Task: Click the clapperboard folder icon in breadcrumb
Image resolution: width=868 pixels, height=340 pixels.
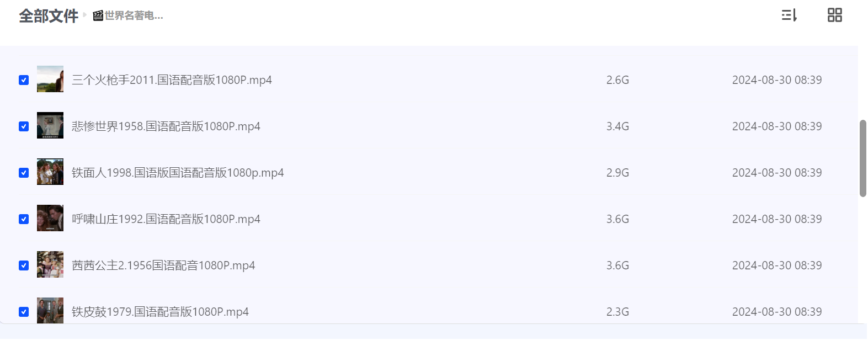Action: click(x=98, y=15)
